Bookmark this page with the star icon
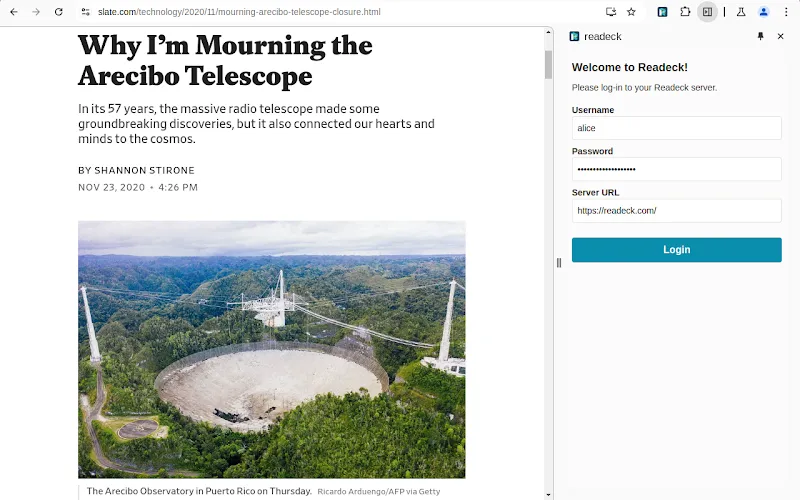 [631, 12]
